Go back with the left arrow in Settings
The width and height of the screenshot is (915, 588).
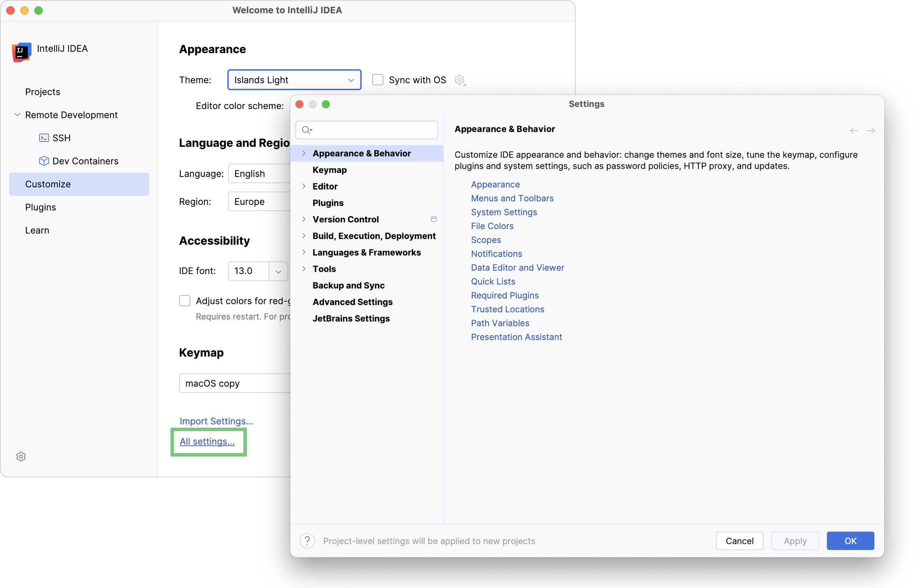tap(853, 131)
